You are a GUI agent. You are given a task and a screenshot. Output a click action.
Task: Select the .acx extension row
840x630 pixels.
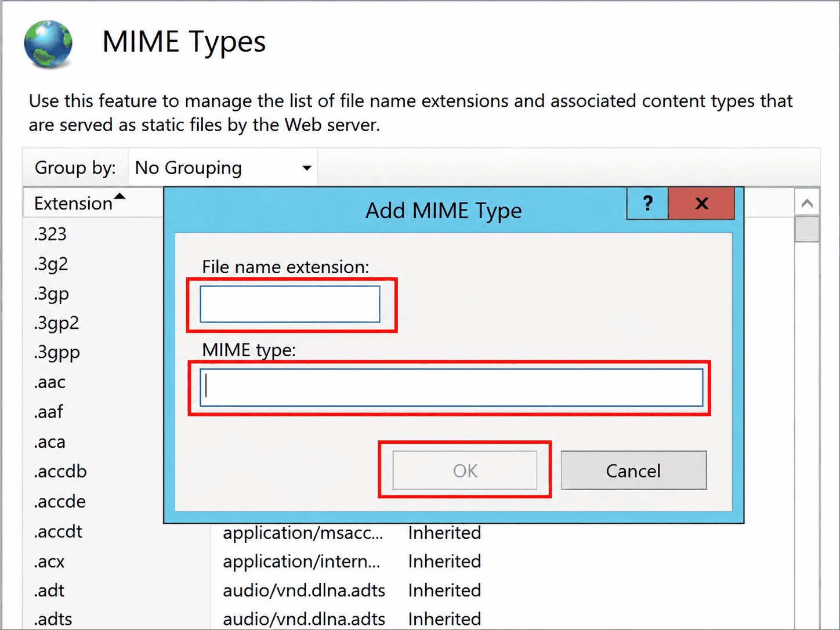pos(49,562)
